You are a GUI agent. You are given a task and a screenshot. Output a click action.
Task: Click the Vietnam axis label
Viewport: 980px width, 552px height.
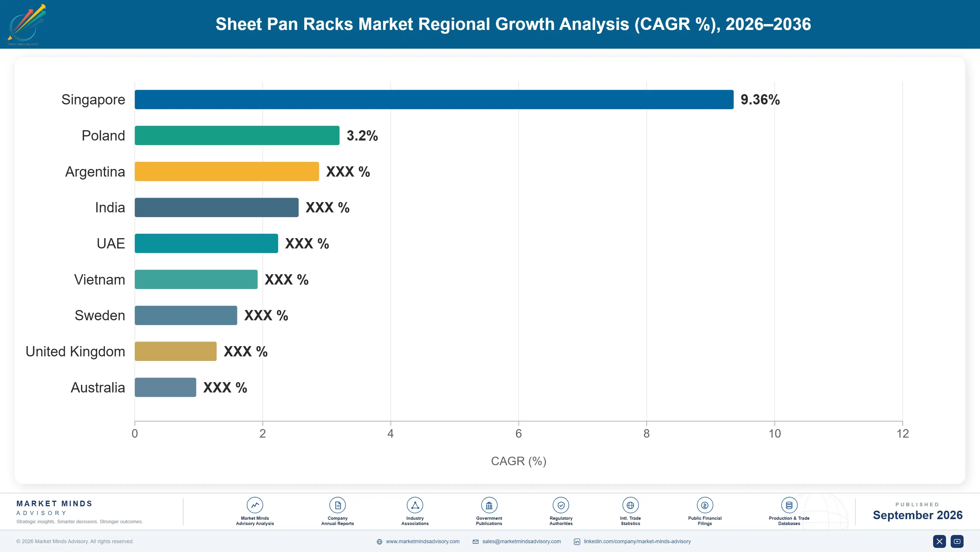[100, 280]
